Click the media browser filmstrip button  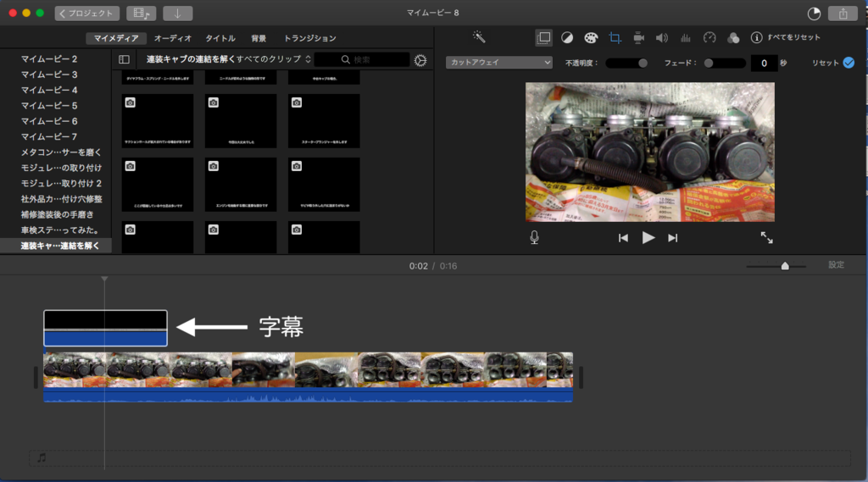point(142,14)
